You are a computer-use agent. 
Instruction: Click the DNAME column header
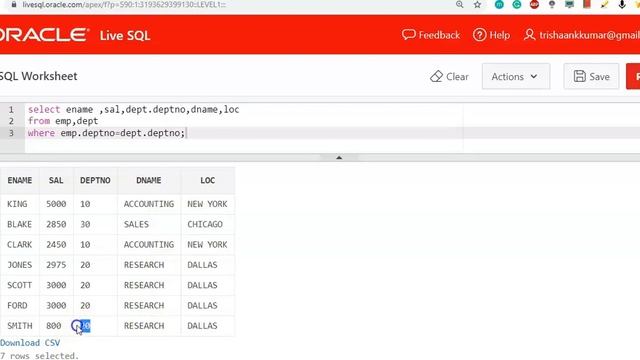pyautogui.click(x=149, y=180)
